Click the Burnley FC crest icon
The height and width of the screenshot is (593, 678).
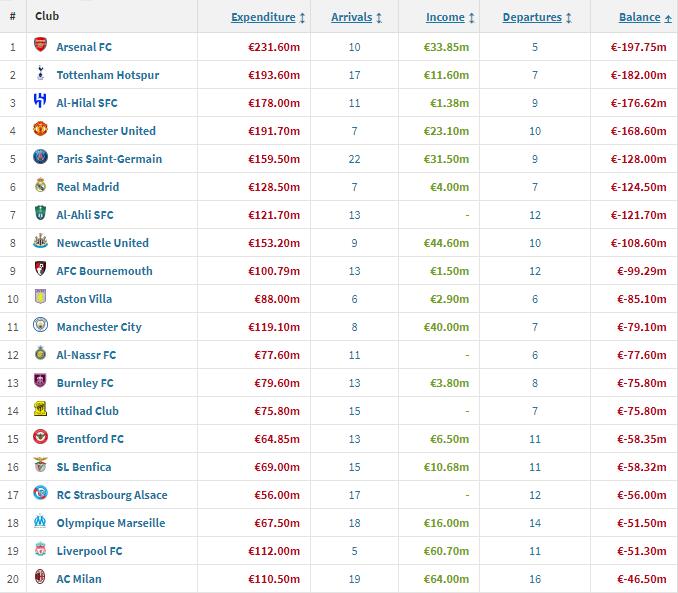tap(40, 381)
